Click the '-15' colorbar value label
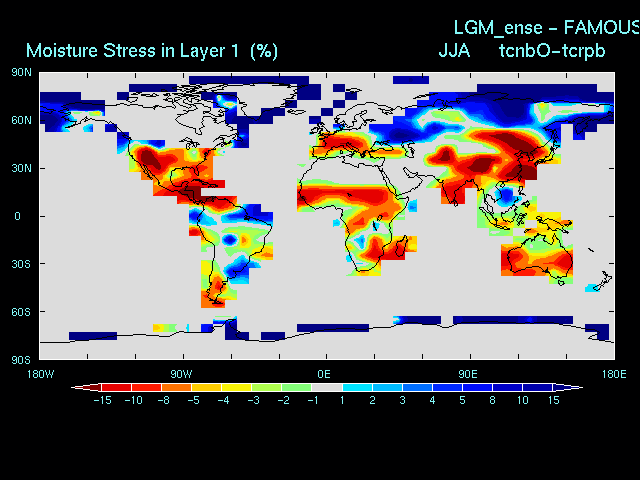The width and height of the screenshot is (640, 480). pyautogui.click(x=101, y=400)
